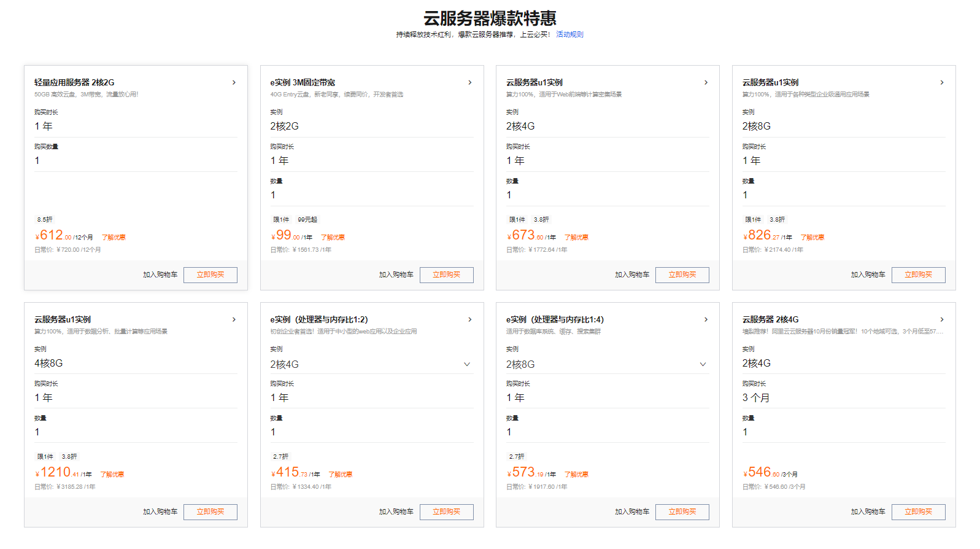Open arrow on 云服务器u1实例 4核8G card
The width and height of the screenshot is (980, 549).
point(234,319)
